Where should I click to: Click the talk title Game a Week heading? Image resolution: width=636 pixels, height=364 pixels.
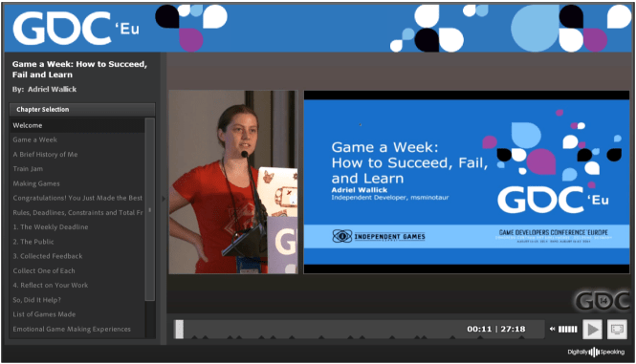[79, 70]
